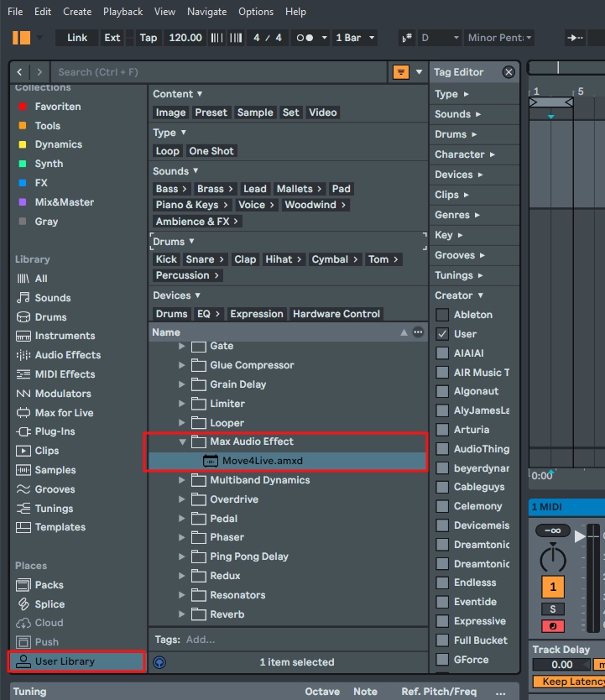Close the Tag Editor panel

pyautogui.click(x=509, y=72)
